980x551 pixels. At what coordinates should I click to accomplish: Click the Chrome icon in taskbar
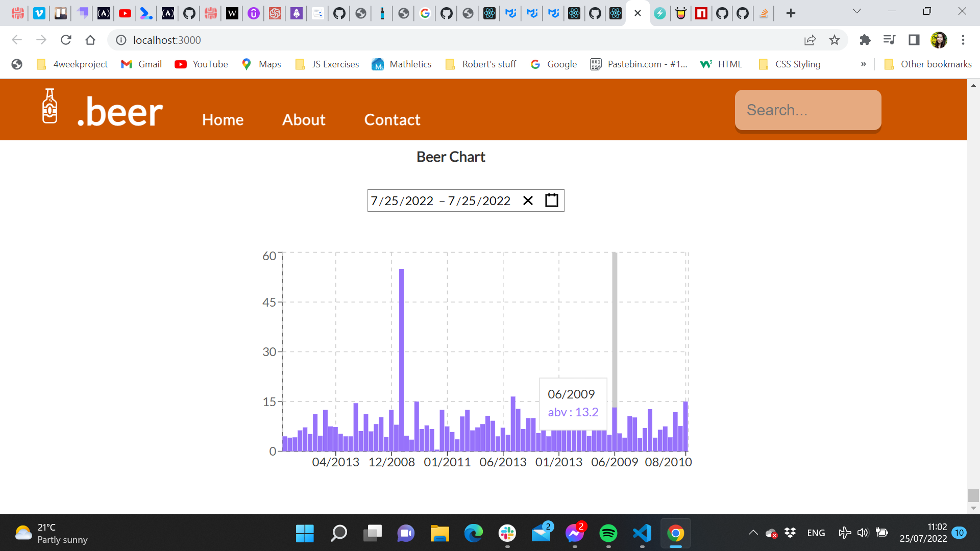(676, 533)
